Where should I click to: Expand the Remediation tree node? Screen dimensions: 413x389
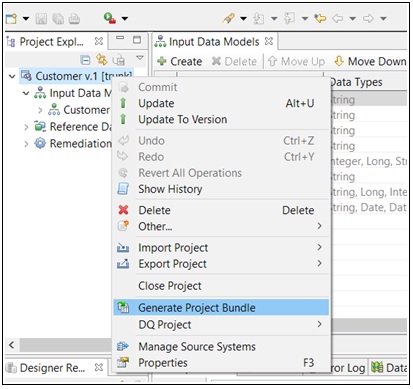(26, 144)
